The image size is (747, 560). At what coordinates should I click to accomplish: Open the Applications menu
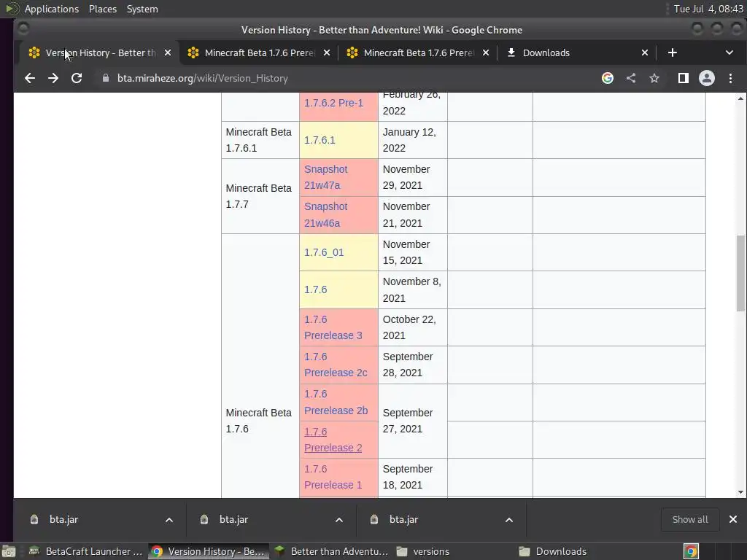pos(52,9)
